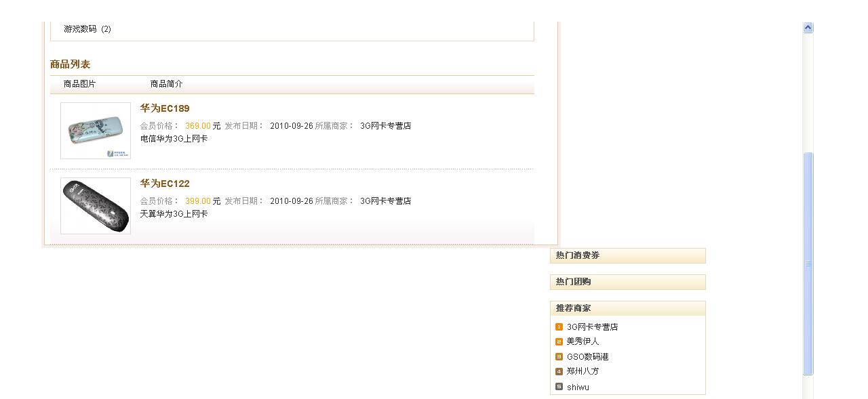Click rank 1 badge beside 3G网卡专营店
868x399 pixels.
[x=559, y=327]
